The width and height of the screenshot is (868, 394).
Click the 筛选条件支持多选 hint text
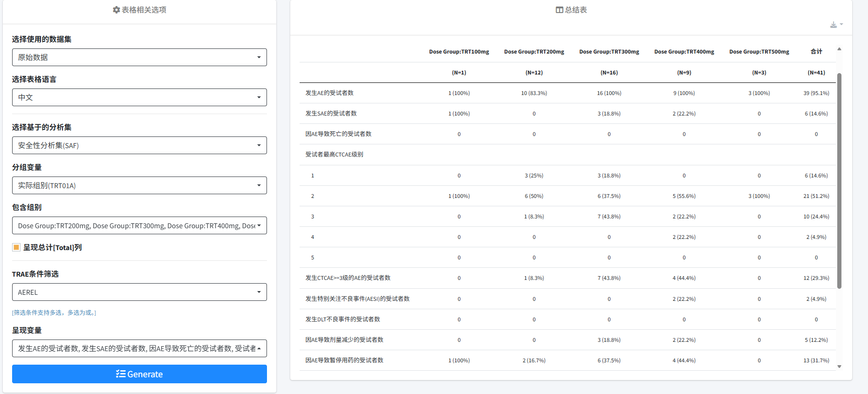54,312
